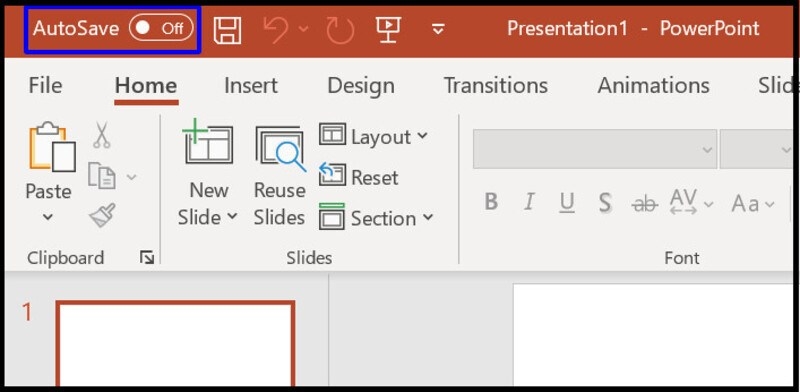
Task: Select slide 1 thumbnail
Action: click(x=176, y=344)
